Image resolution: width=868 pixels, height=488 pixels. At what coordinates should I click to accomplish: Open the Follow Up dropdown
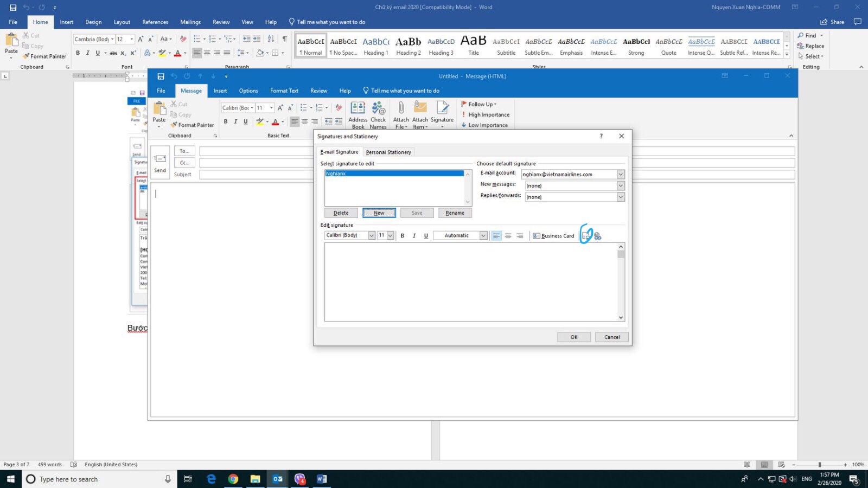(x=479, y=104)
